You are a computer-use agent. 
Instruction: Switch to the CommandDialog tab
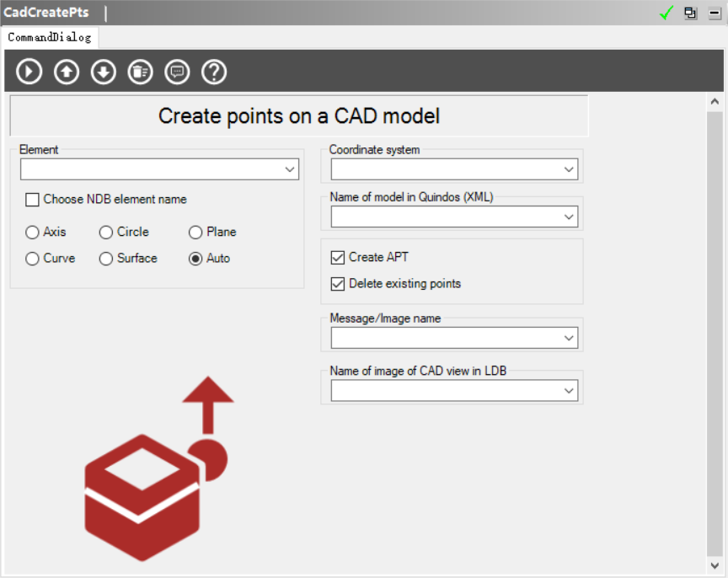click(50, 37)
